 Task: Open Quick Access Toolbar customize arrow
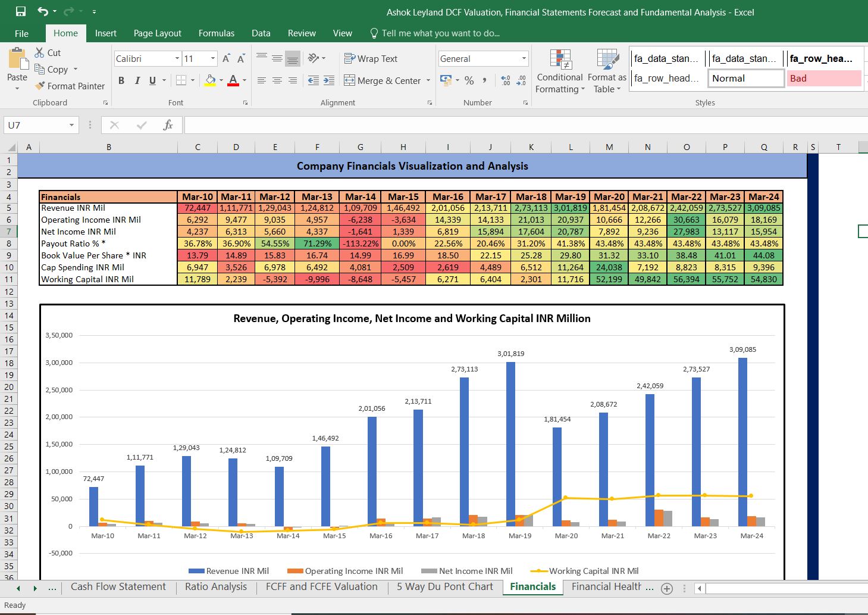(94, 12)
